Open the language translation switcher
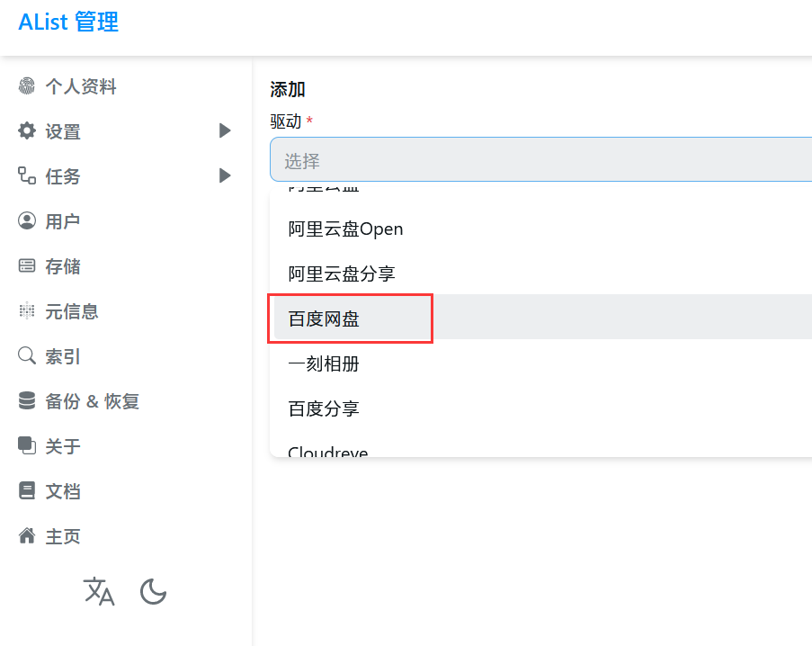The height and width of the screenshot is (646, 812). 99,592
